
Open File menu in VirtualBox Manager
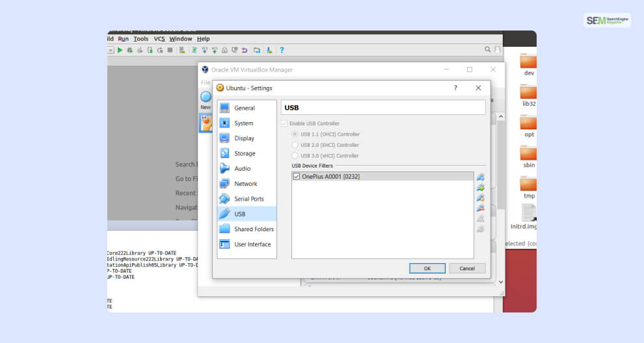click(206, 83)
